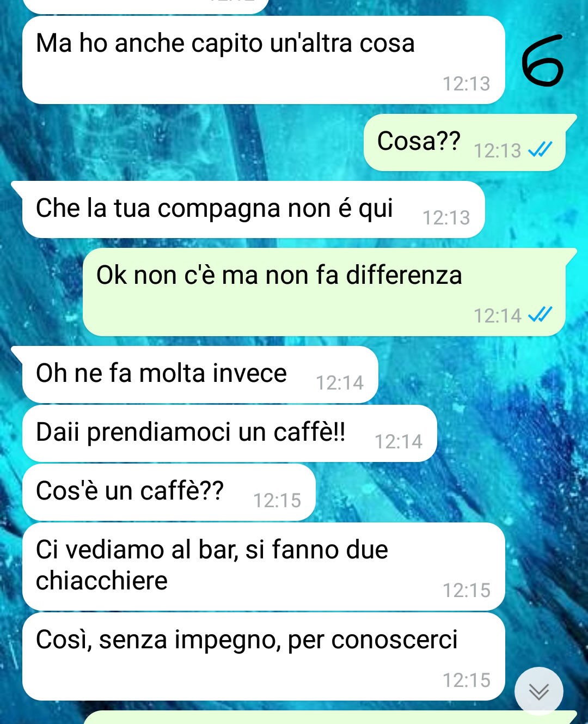Select message 'Così, senza impegno, per conoscerci'
This screenshot has height=724, width=588.
pos(264,656)
